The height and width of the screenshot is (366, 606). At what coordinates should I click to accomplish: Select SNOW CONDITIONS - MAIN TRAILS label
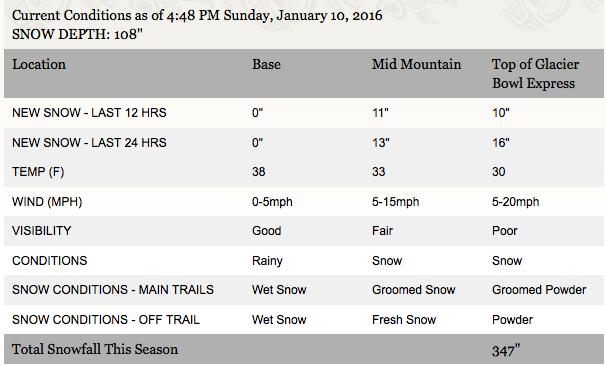[113, 290]
